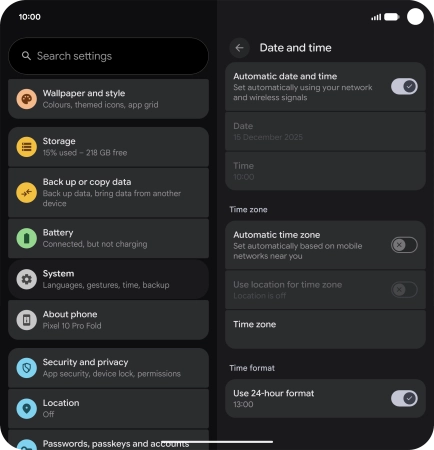
Task: Tap the yellow Storage icon
Action: [x=27, y=147]
